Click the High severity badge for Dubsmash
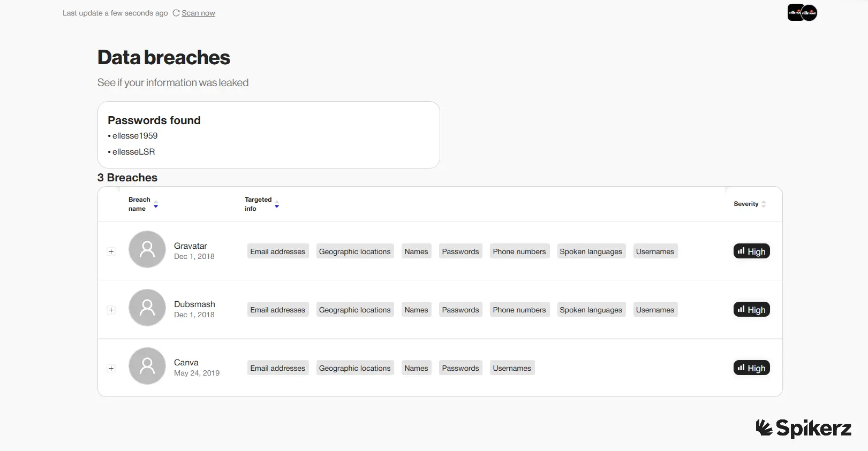Screen dimensions: 868x451 751,310
